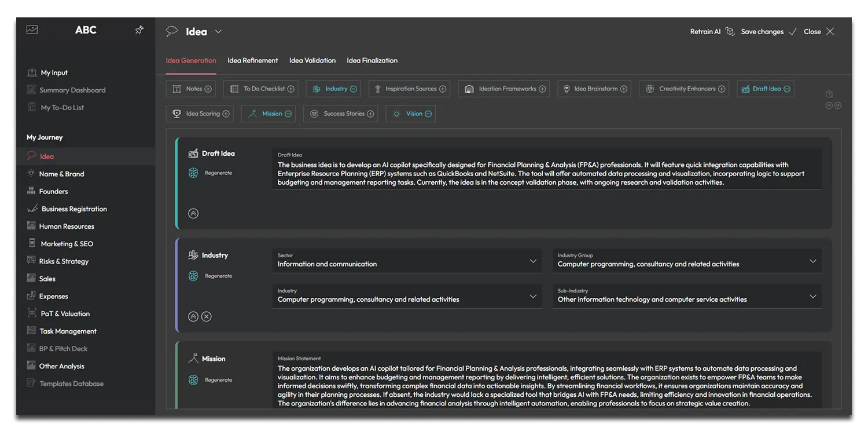Click the Mission section Regenerate icon
This screenshot has width=868, height=431.
(193, 380)
